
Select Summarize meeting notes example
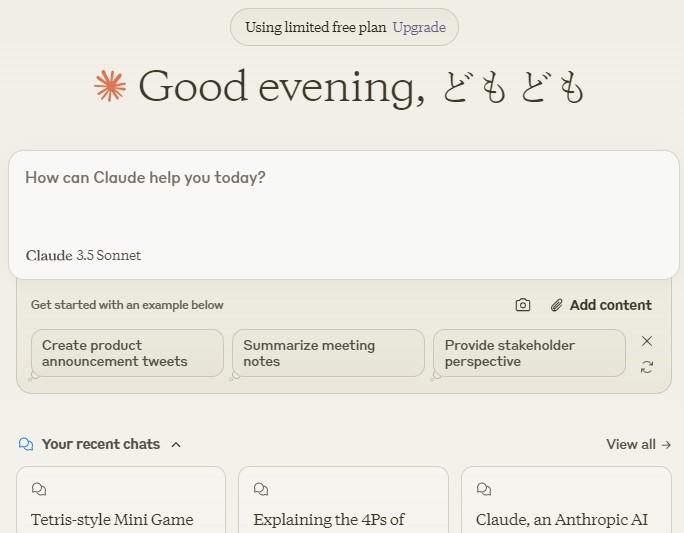pos(328,353)
